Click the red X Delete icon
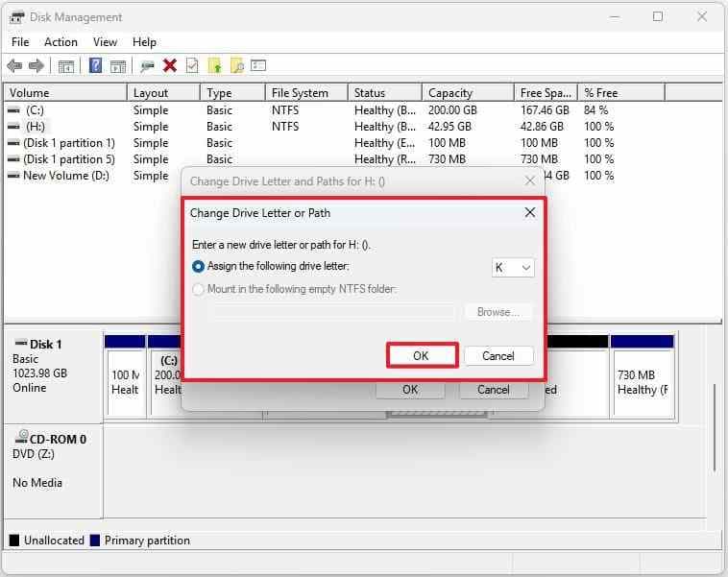This screenshot has width=728, height=577. [x=170, y=65]
